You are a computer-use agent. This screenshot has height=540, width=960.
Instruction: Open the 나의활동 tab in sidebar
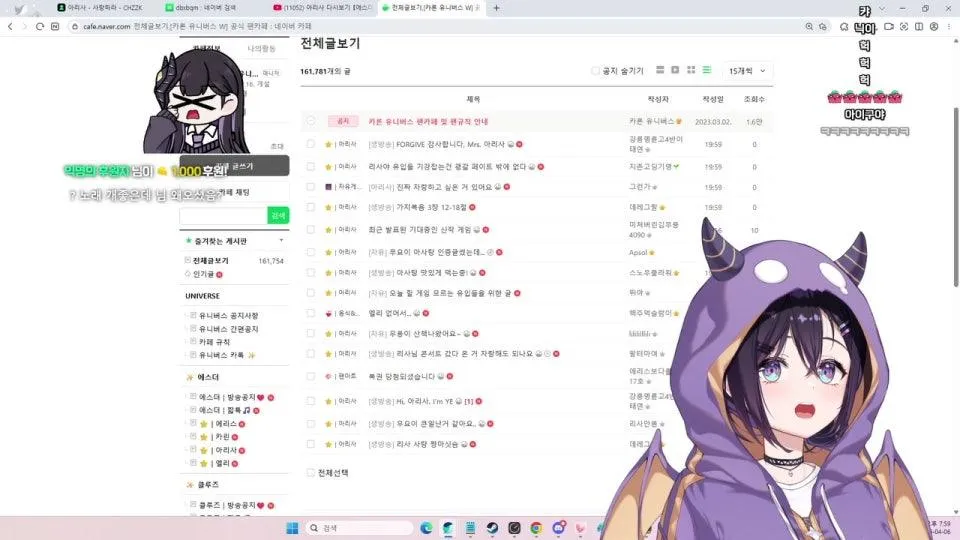(261, 48)
